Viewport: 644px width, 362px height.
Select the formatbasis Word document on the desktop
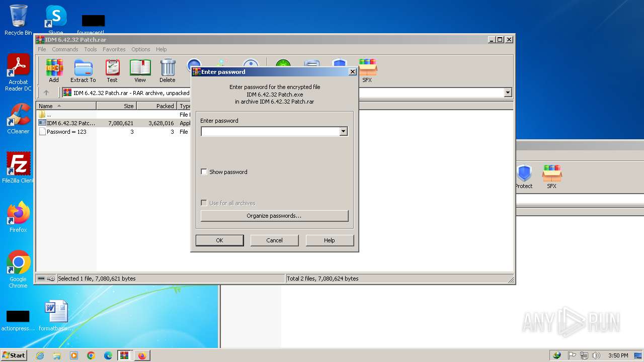[55, 315]
